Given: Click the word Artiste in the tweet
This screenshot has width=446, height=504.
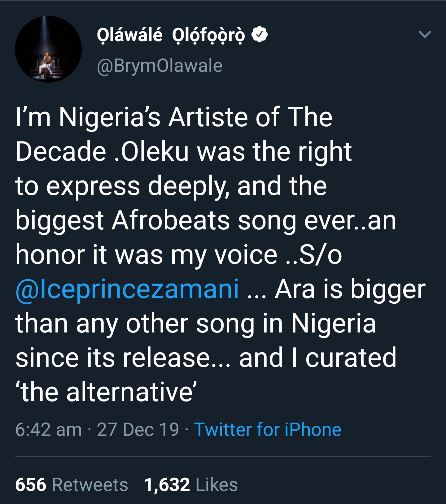Looking at the screenshot, I should click(x=208, y=117).
